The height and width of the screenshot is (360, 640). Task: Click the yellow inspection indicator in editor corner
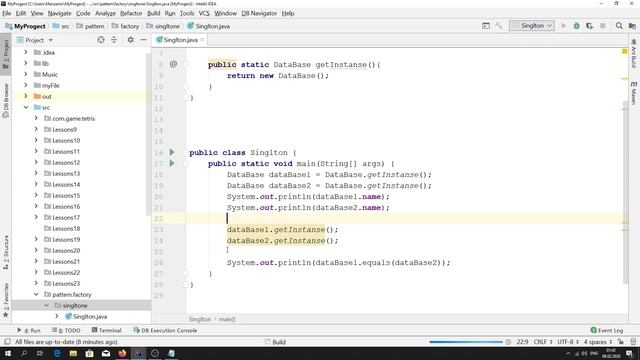coord(624,51)
